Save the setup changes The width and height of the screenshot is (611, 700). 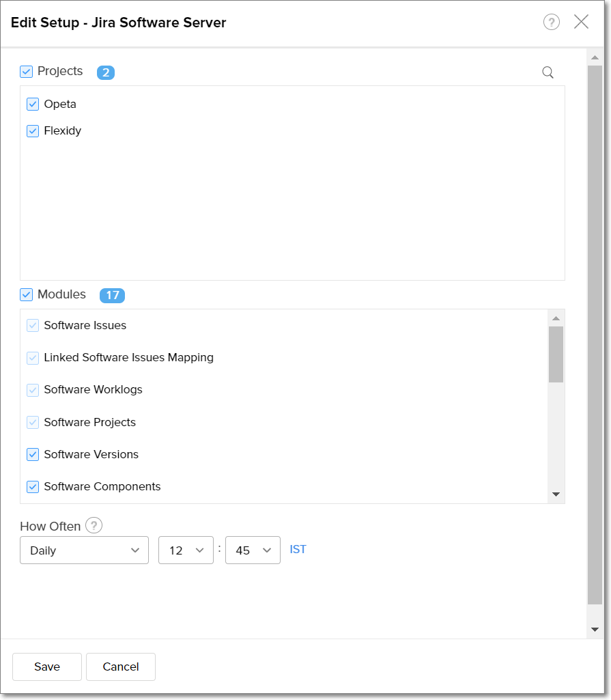(x=47, y=667)
